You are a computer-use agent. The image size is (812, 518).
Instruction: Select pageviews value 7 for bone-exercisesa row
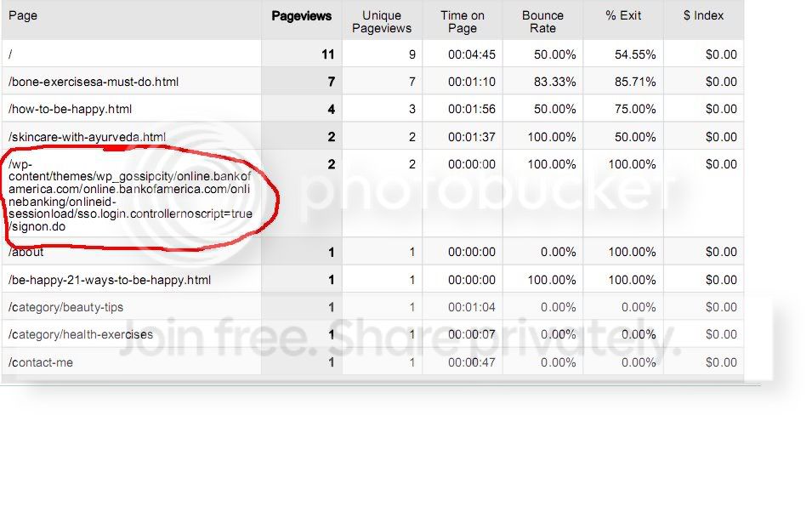331,82
